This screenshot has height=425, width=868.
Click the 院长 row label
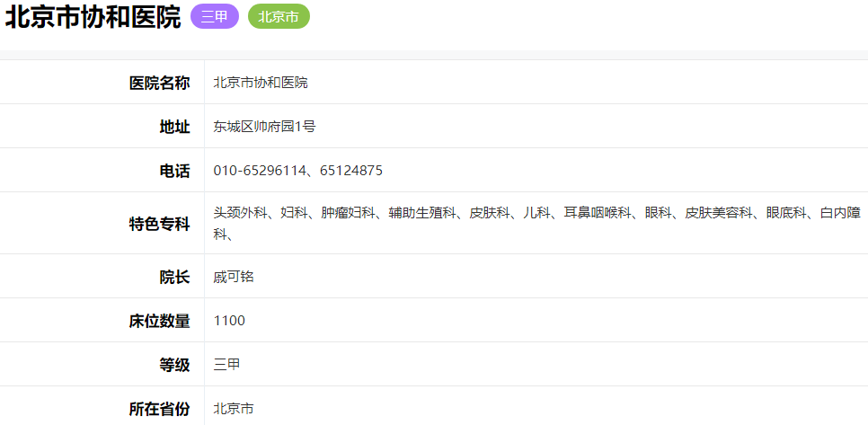(175, 277)
